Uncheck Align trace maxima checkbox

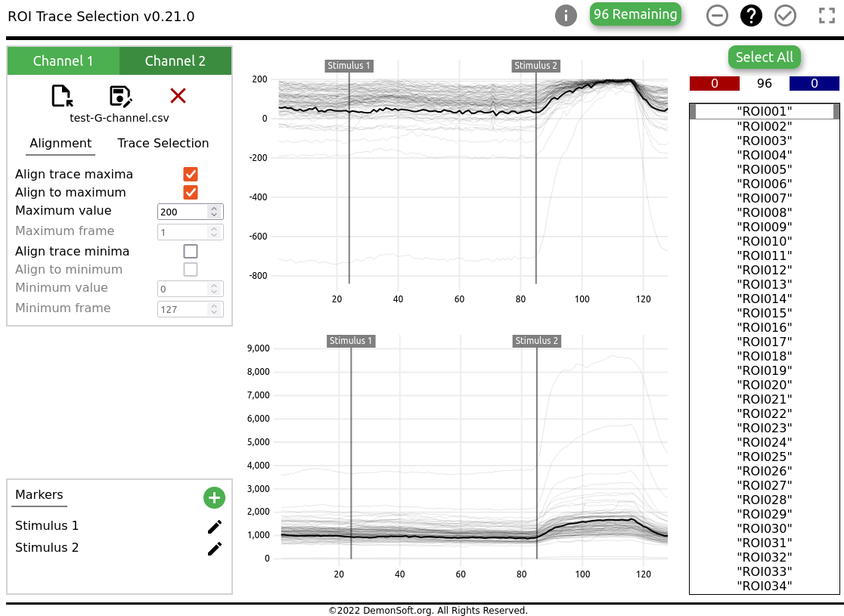191,174
